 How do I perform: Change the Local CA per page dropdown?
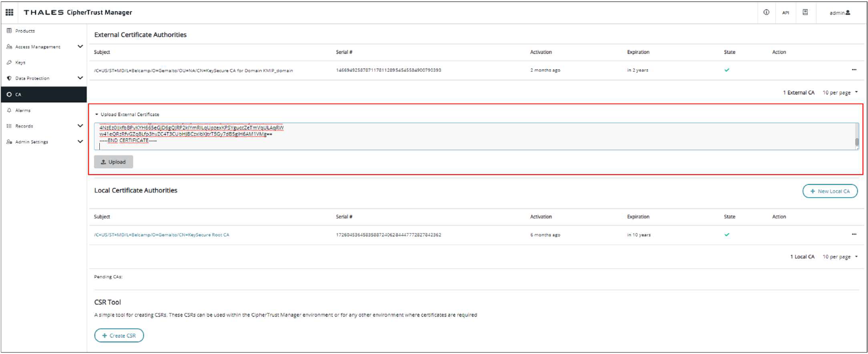pyautogui.click(x=840, y=257)
